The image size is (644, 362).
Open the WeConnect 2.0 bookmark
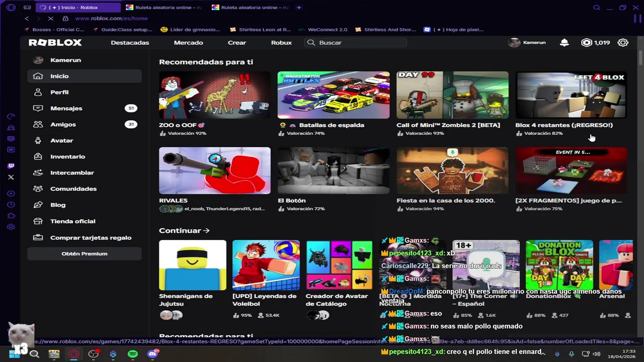coord(323,30)
